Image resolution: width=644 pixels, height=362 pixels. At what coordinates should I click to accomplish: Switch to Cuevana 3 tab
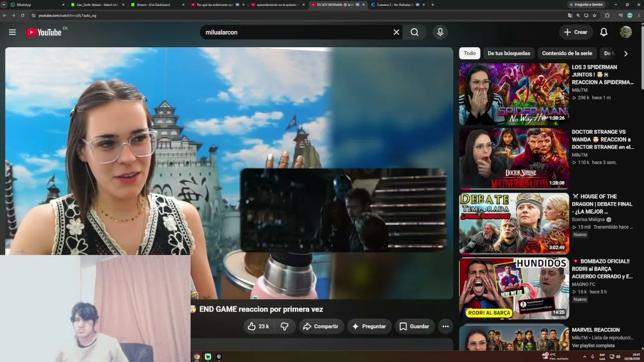point(397,5)
